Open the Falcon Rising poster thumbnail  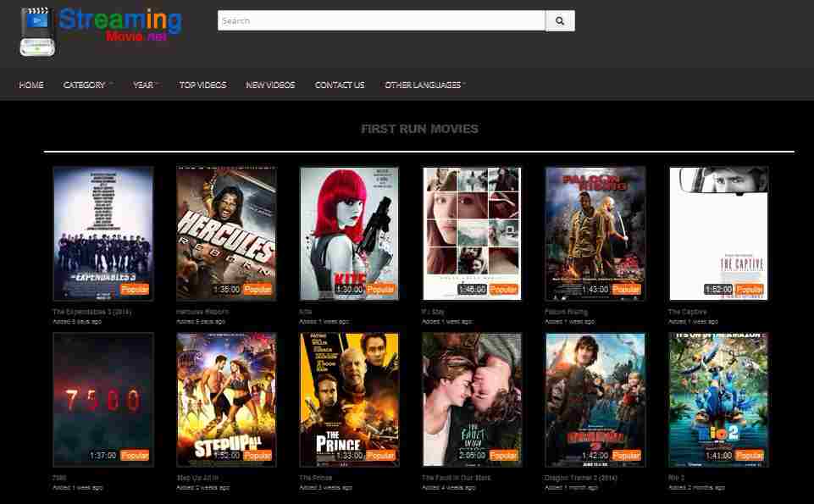click(595, 234)
